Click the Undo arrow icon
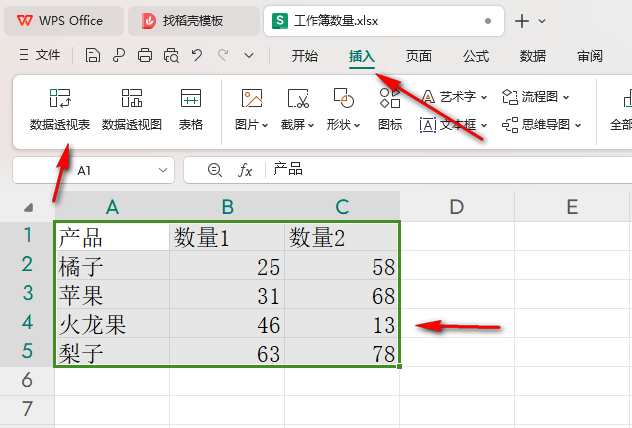The height and width of the screenshot is (428, 632). coord(197,55)
